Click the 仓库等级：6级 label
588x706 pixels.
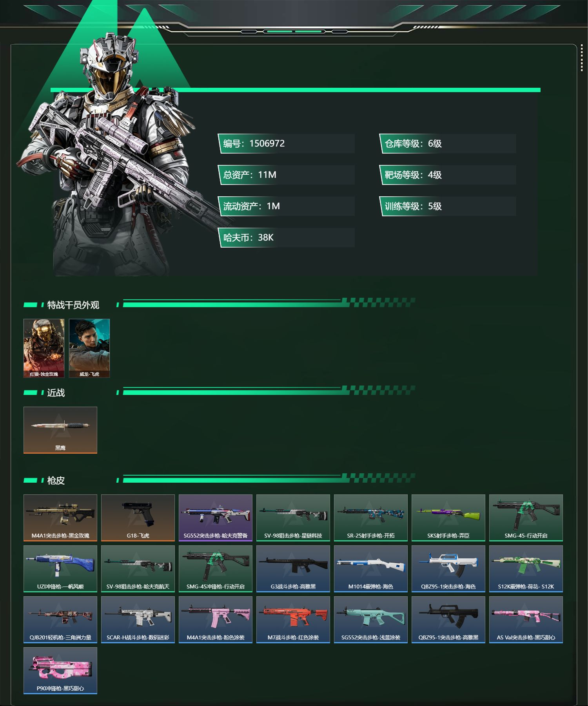tap(448, 143)
